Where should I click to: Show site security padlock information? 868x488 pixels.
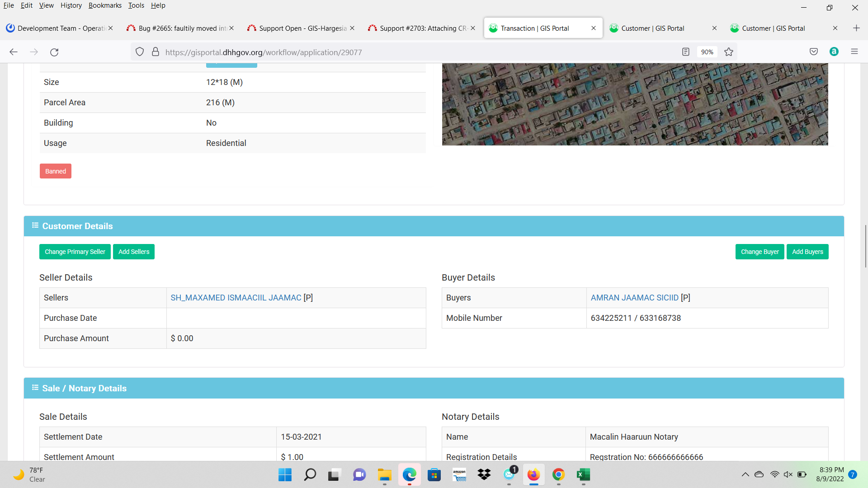pos(156,52)
